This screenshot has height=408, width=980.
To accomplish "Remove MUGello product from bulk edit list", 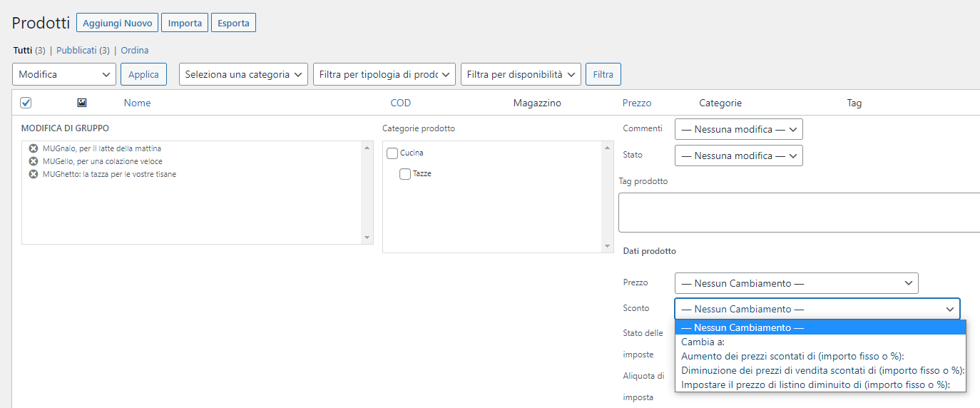I will tap(34, 161).
